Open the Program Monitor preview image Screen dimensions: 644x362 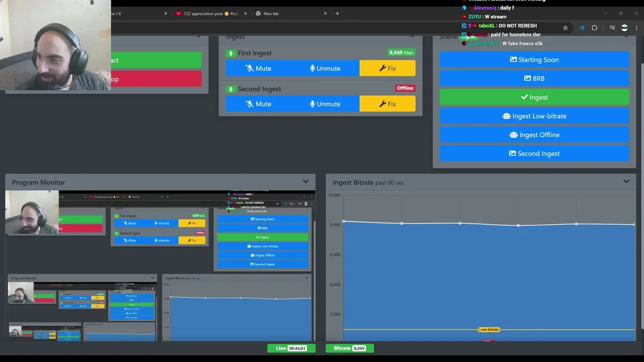click(x=160, y=266)
